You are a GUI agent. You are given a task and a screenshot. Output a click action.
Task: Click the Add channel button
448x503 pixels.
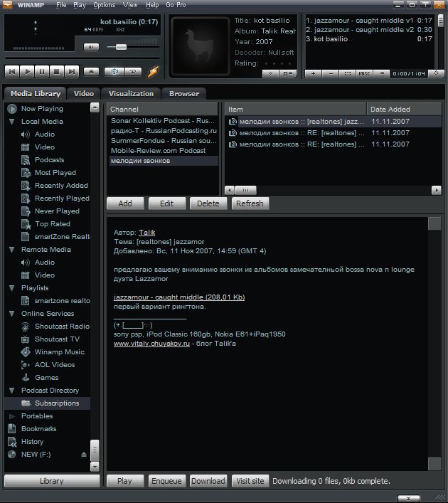point(125,203)
